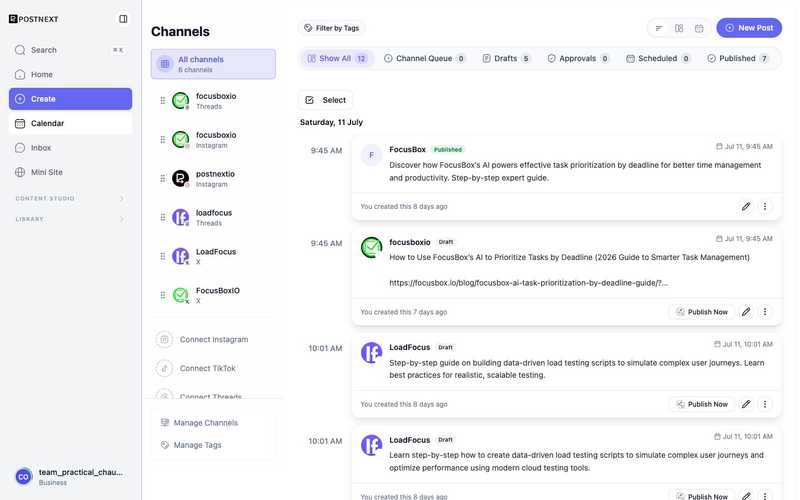800x500 pixels.
Task: Select the Approvals tab
Action: pyautogui.click(x=578, y=59)
